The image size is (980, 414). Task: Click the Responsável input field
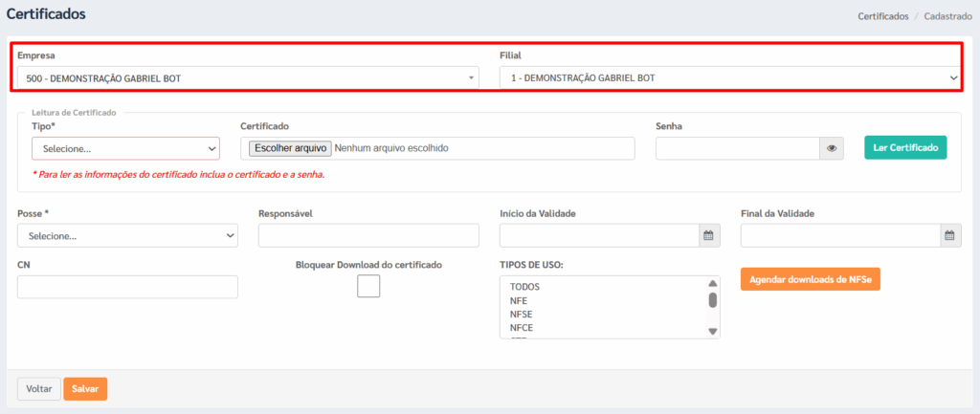(368, 235)
